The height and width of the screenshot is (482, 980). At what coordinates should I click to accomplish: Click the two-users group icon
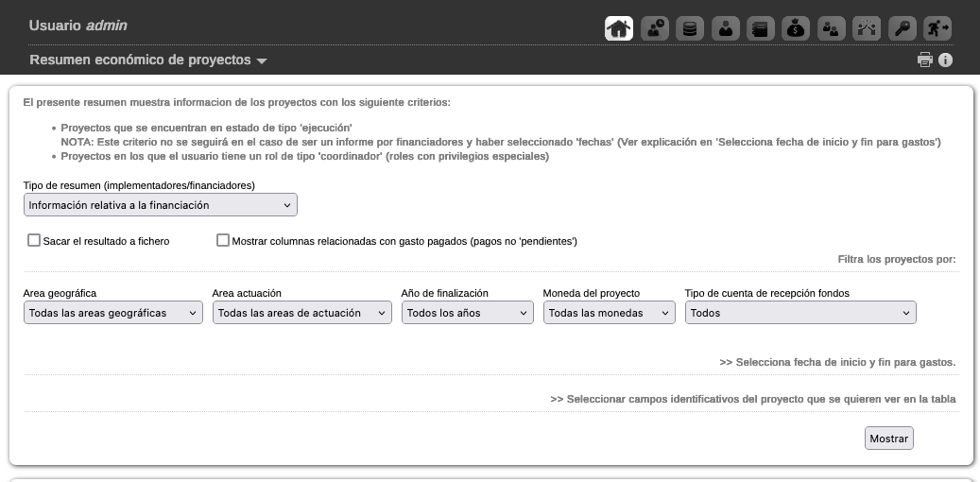coord(832,28)
